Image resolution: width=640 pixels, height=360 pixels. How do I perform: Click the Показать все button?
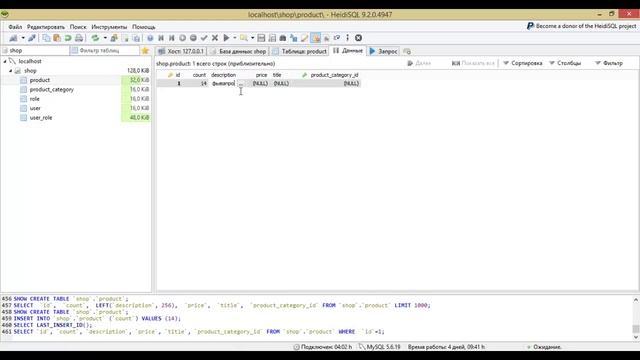(473, 63)
